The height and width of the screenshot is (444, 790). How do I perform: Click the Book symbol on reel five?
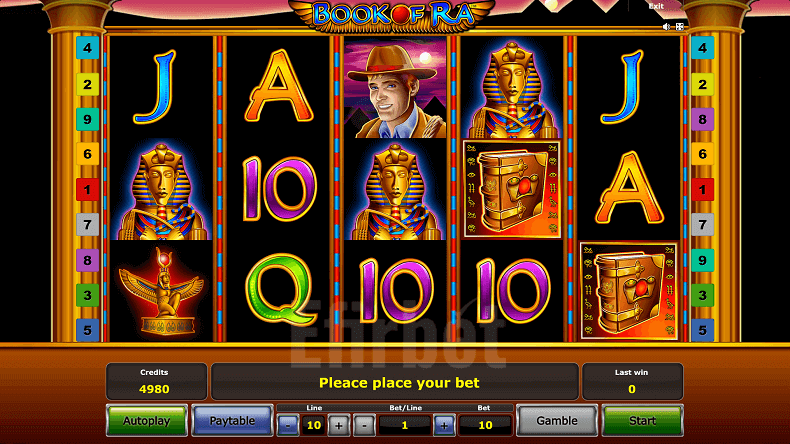point(628,291)
